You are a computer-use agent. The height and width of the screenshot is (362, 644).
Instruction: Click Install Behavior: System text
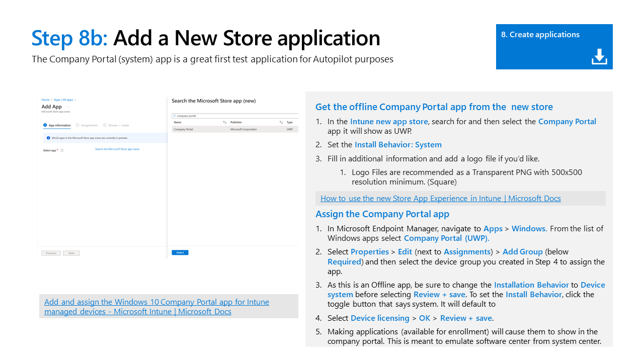pyautogui.click(x=398, y=144)
